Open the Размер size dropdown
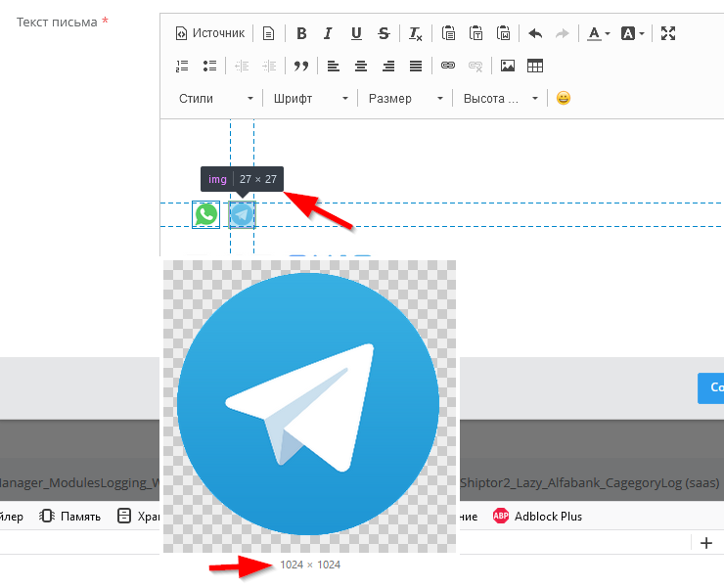This screenshot has height=588, width=724. click(405, 99)
